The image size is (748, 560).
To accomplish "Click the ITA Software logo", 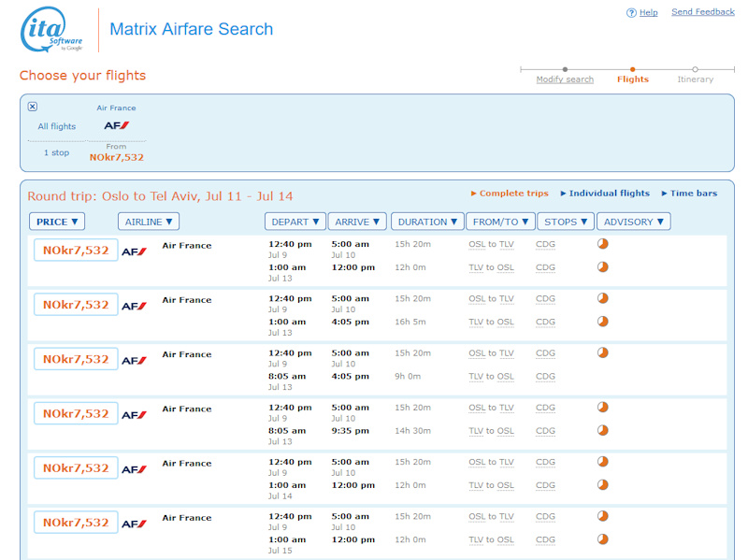I will tap(52, 30).
